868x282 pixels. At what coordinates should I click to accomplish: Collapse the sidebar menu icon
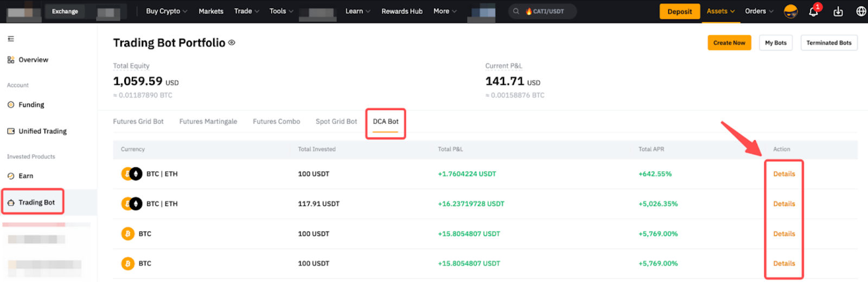(11, 39)
